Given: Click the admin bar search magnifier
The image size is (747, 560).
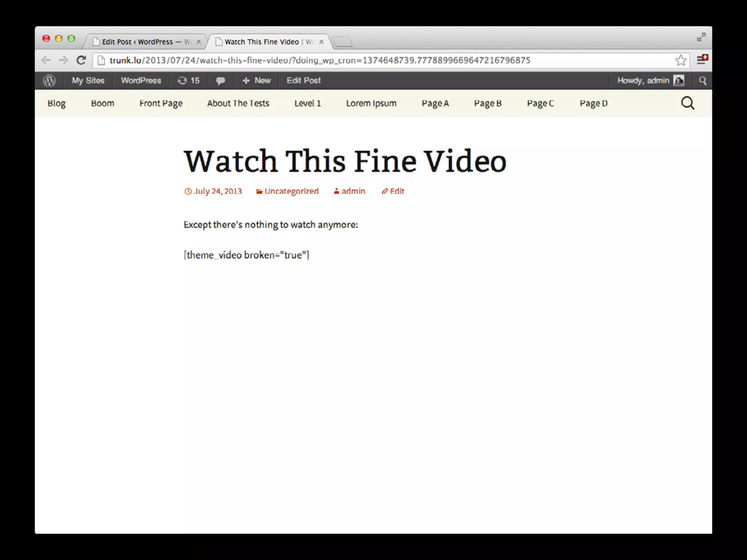Looking at the screenshot, I should tap(703, 81).
